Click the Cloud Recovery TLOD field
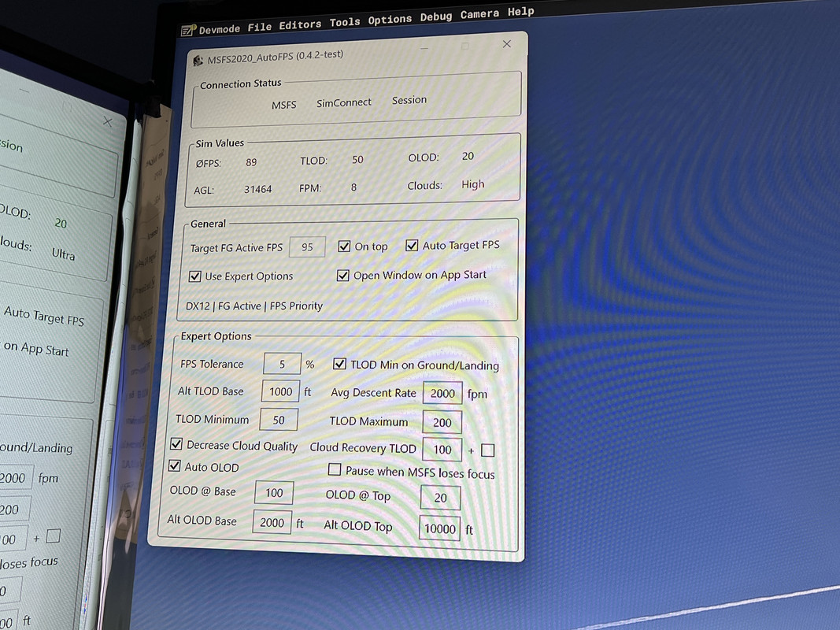840x630 pixels. point(442,450)
